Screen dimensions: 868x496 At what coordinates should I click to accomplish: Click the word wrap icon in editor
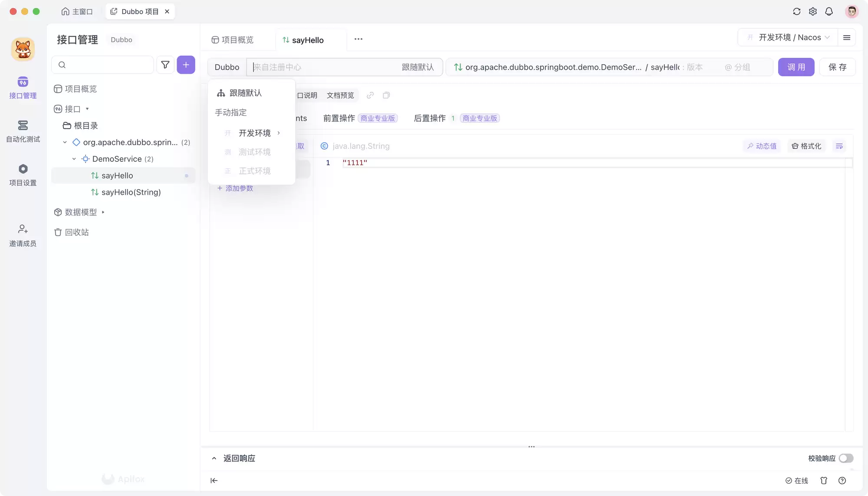point(839,146)
